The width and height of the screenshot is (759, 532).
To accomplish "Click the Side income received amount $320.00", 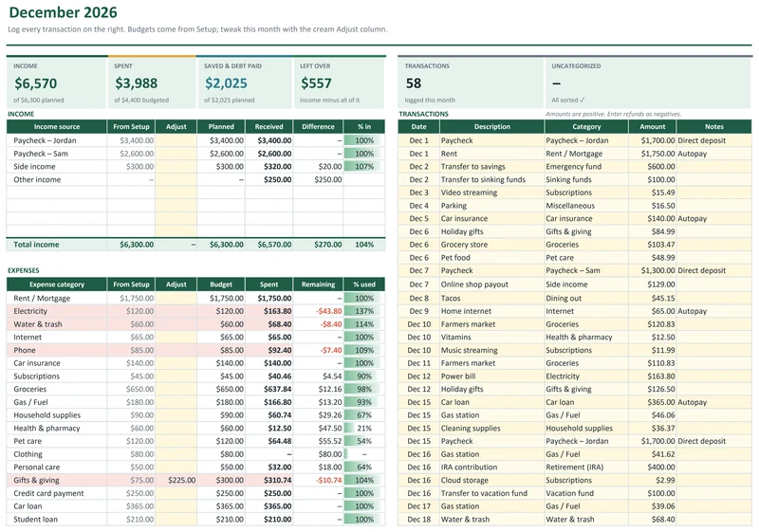I will point(268,166).
